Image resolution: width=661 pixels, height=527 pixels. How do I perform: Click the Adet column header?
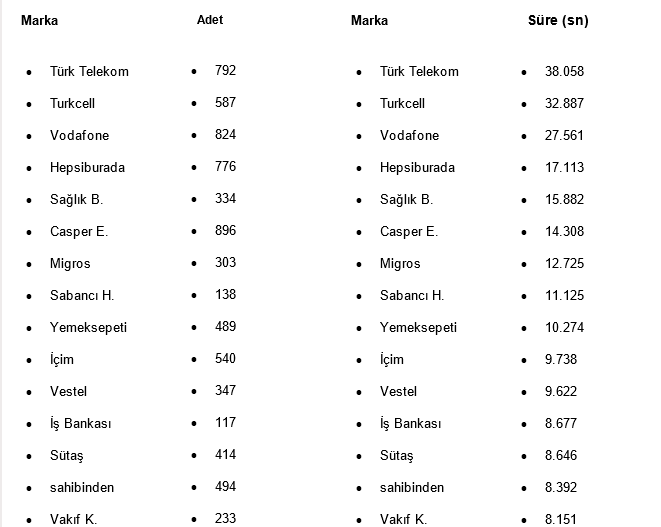click(x=210, y=20)
